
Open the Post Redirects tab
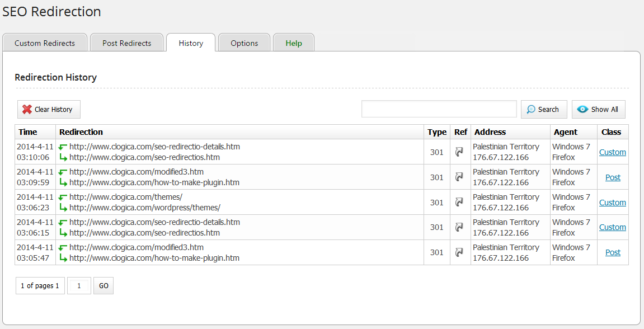point(126,43)
